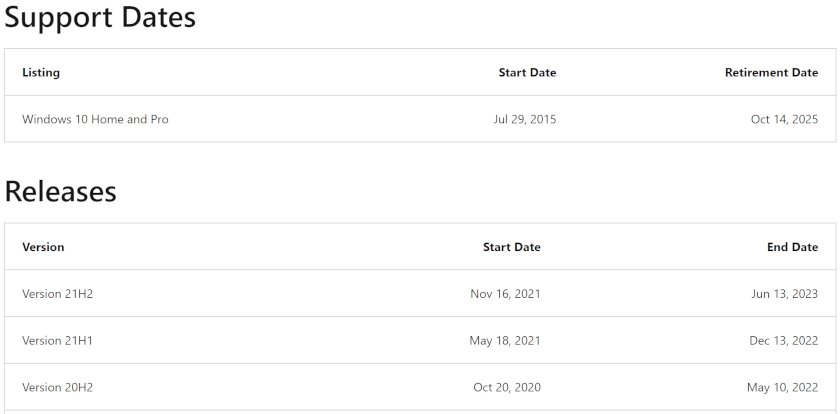Select the Version 20H2 row label
840x414 pixels.
(57, 387)
